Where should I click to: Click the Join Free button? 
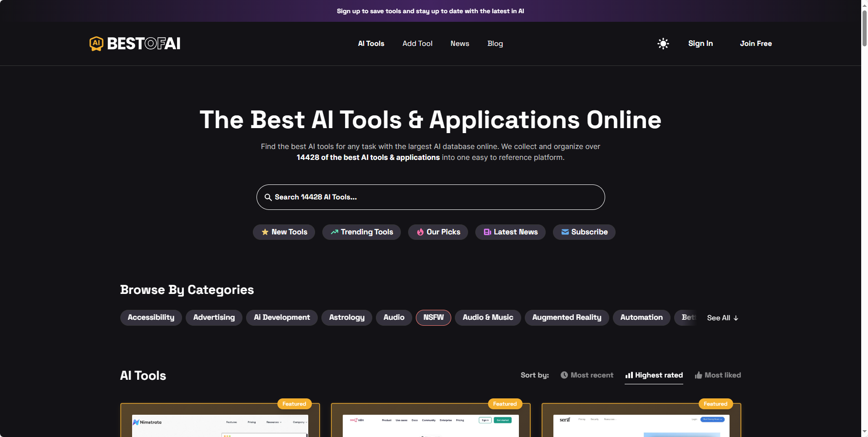[756, 44]
